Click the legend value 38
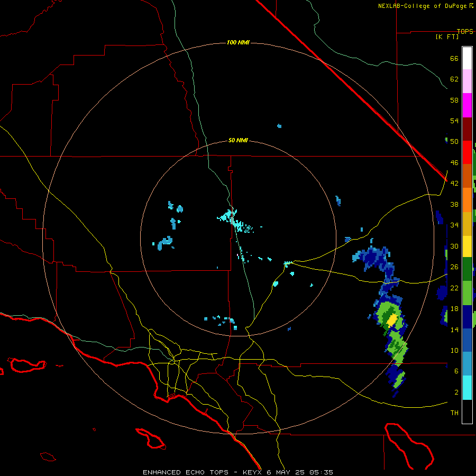Viewport: 476px width, 476px height. pos(454,204)
